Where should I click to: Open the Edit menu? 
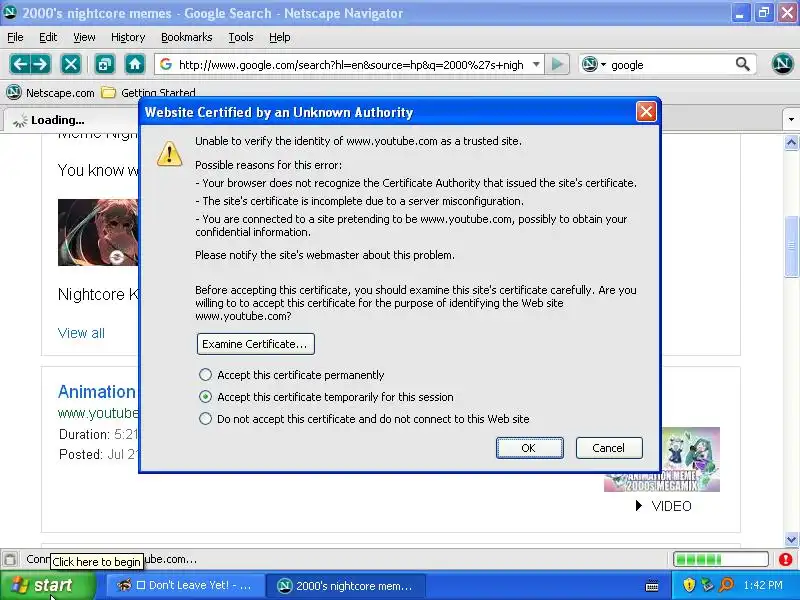click(x=48, y=37)
